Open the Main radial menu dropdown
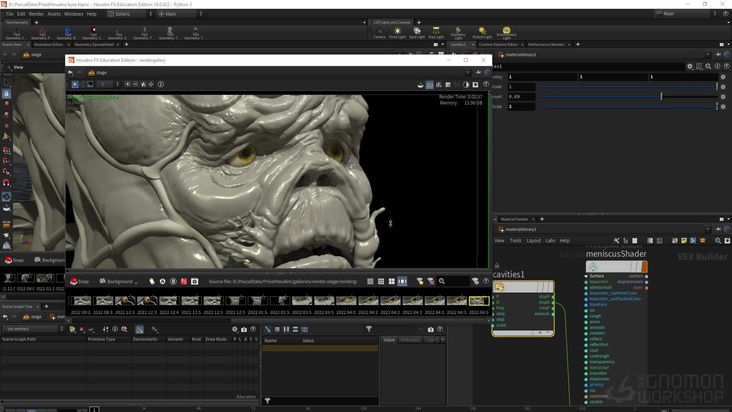732x412 pixels. [x=180, y=14]
